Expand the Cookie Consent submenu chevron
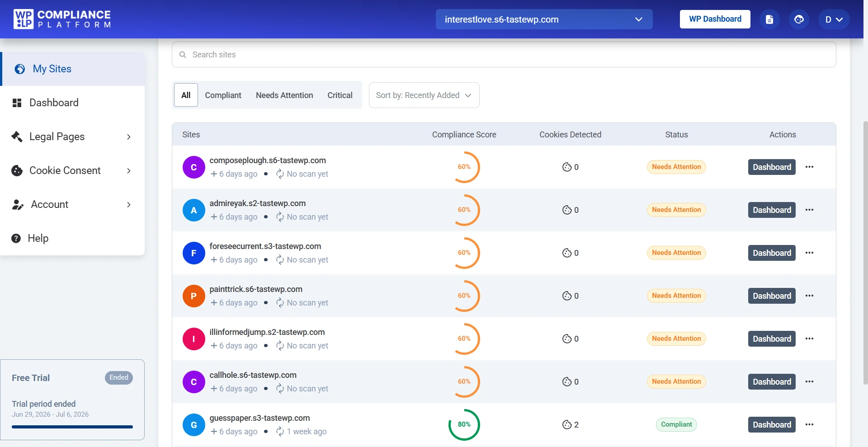The image size is (868, 447). (x=129, y=171)
